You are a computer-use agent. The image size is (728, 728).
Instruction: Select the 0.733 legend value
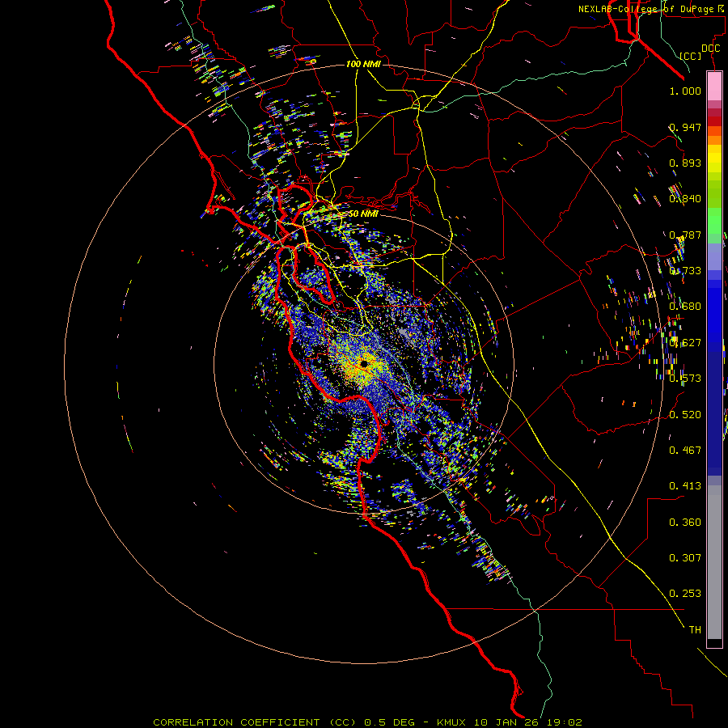tap(685, 271)
